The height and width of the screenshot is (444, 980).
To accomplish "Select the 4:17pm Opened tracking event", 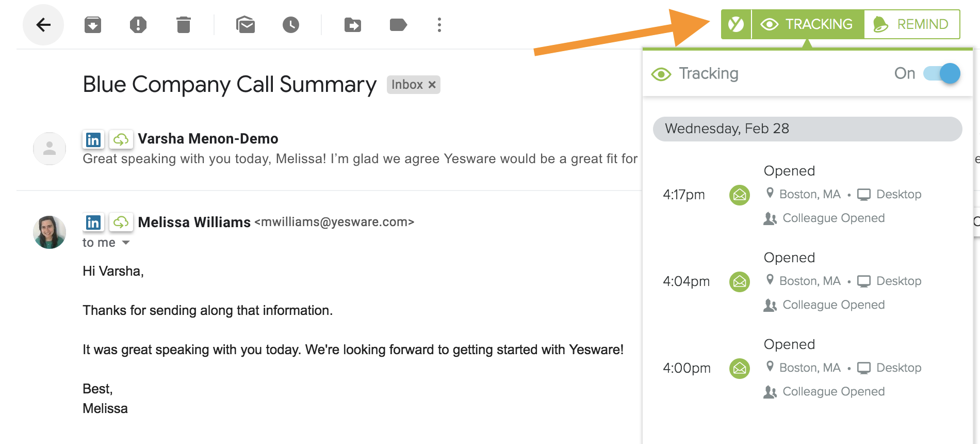I will pyautogui.click(x=789, y=194).
